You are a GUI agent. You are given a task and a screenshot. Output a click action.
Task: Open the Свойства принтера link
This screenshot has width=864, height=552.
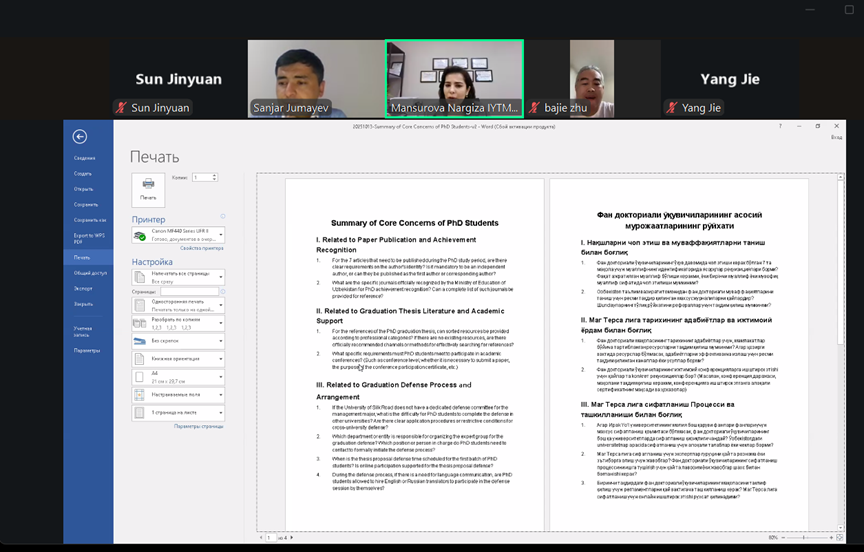pos(201,248)
